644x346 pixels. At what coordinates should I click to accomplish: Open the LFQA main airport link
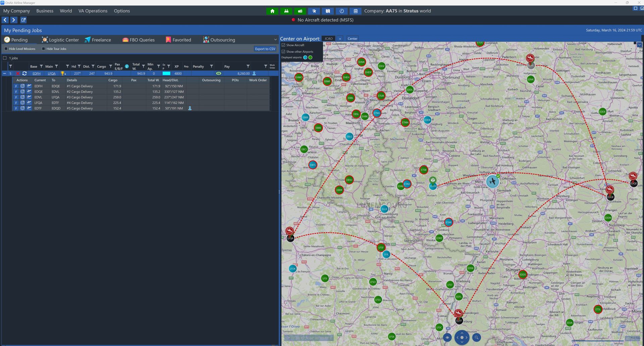coord(52,73)
